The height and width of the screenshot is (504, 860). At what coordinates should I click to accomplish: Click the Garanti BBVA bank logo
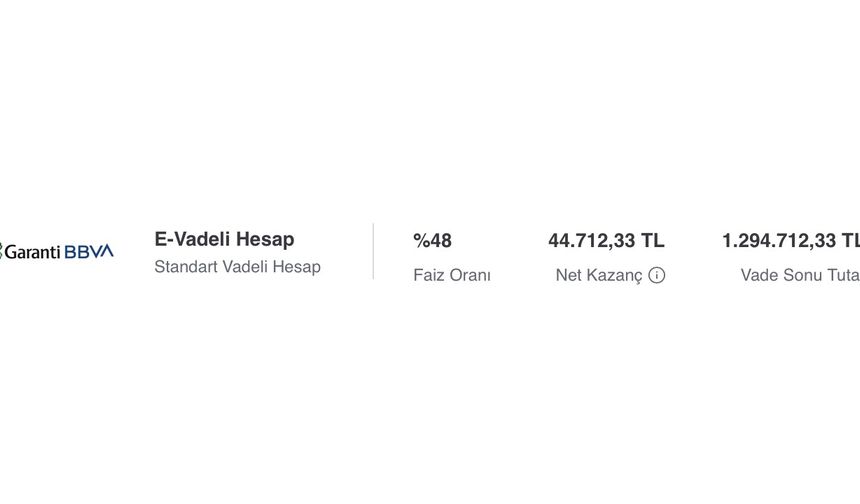(56, 252)
